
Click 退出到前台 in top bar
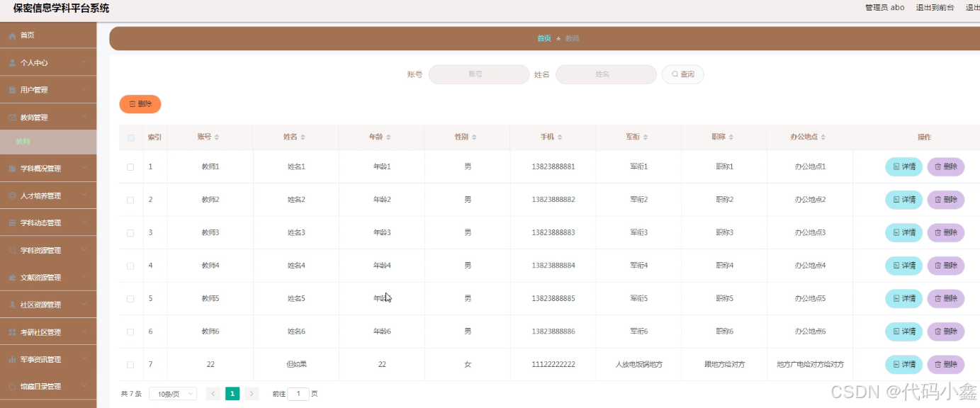[x=935, y=8]
